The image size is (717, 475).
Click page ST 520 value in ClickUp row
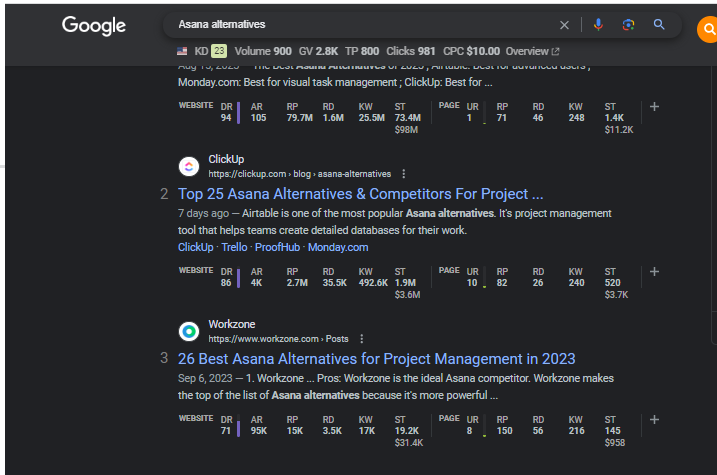[x=612, y=283]
